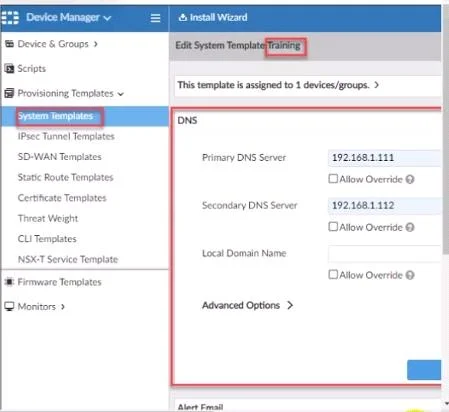This screenshot has width=449, height=412.
Task: Click the Monitors display icon
Action: click(9, 306)
